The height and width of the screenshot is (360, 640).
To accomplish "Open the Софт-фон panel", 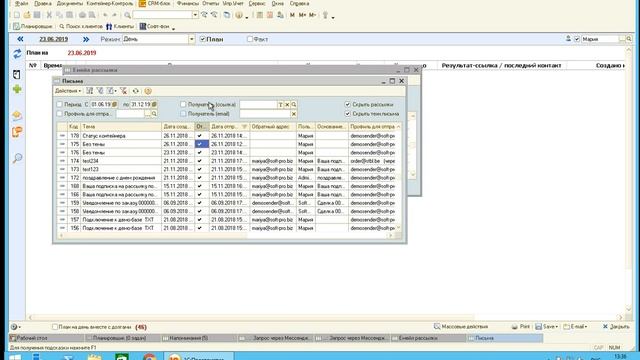I will point(155,27).
